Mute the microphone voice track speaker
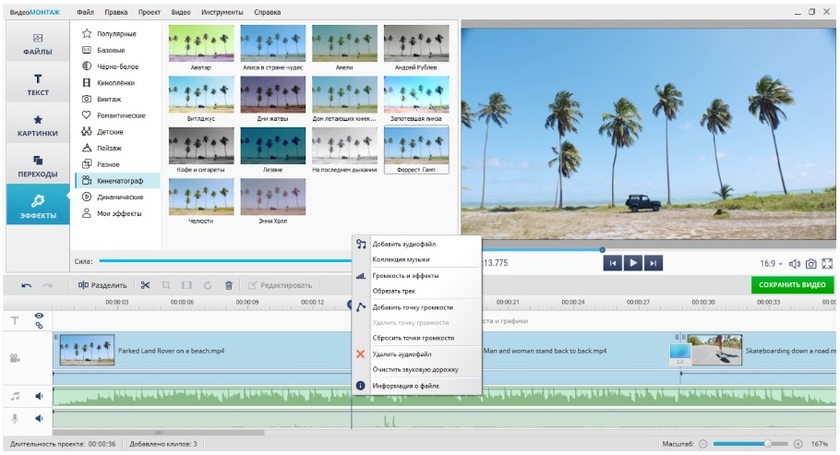 pos(39,419)
